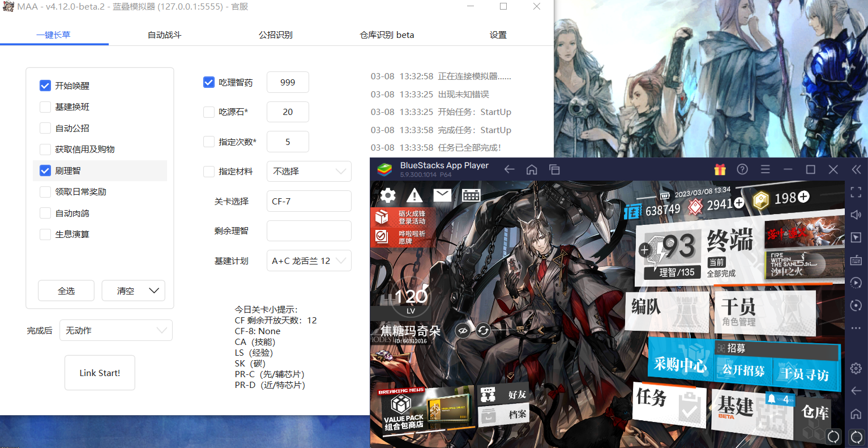Open the Arknights mail envelope icon

[x=442, y=195]
